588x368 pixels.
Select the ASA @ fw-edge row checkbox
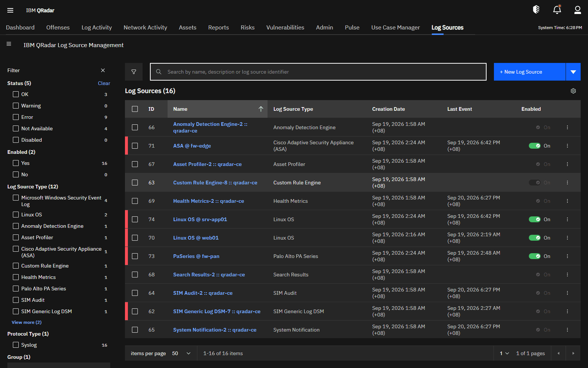pyautogui.click(x=135, y=146)
